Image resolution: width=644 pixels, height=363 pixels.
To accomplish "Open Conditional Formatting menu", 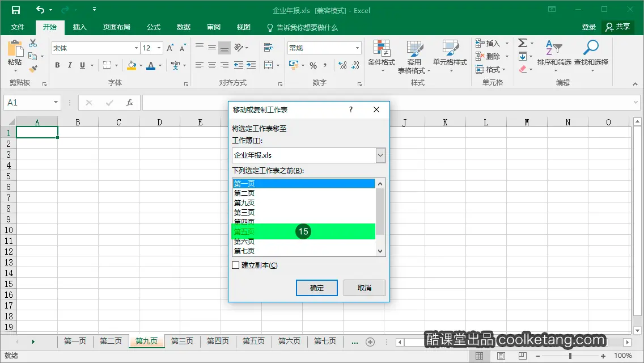I will (382, 56).
